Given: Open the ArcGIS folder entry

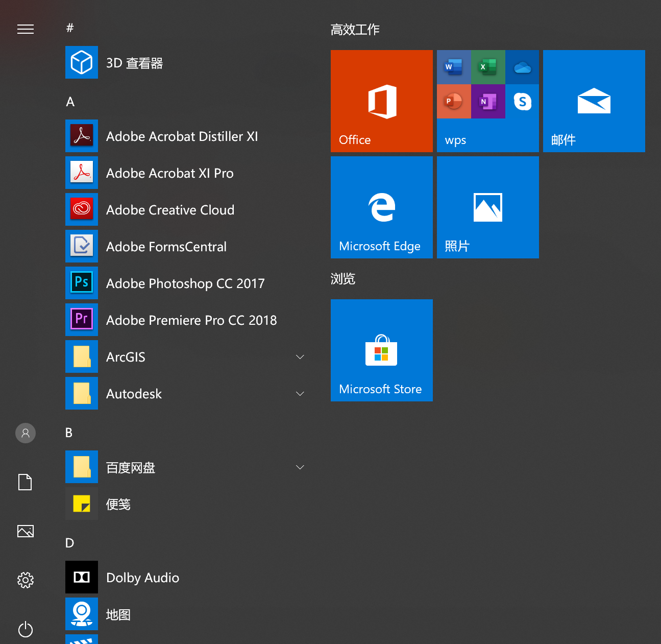Looking at the screenshot, I should pyautogui.click(x=186, y=356).
